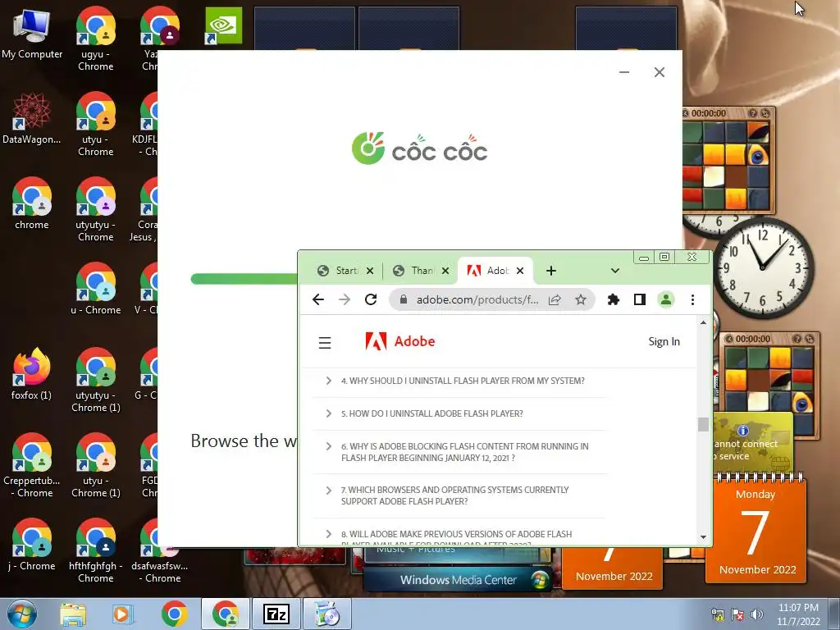
Task: Open the Windows Start orb
Action: point(22,614)
